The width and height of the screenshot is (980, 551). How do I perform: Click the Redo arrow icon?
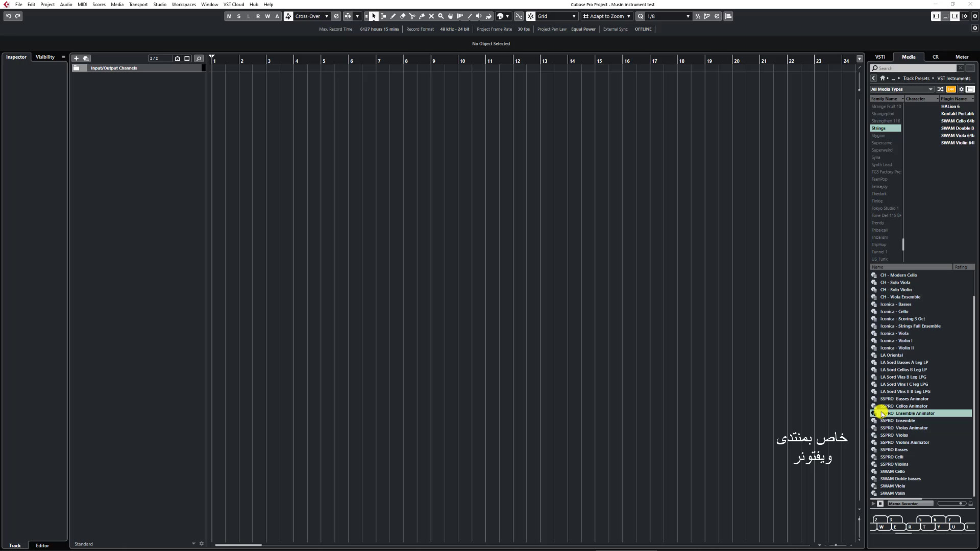click(18, 16)
